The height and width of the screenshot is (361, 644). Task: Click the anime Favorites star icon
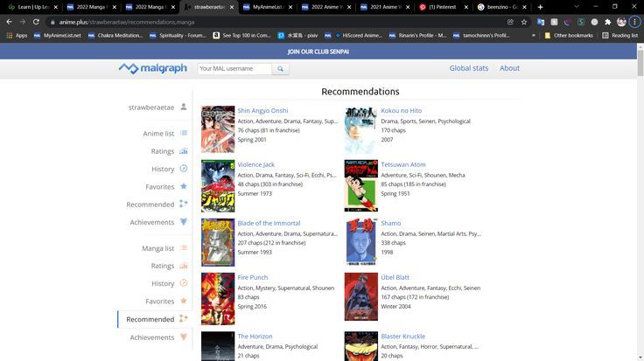tap(184, 186)
